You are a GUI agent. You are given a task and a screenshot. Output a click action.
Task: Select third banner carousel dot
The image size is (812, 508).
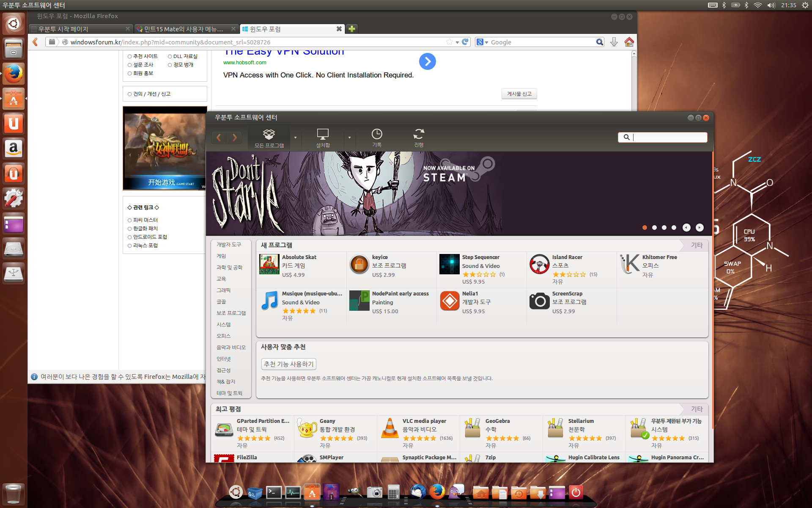[x=664, y=228]
